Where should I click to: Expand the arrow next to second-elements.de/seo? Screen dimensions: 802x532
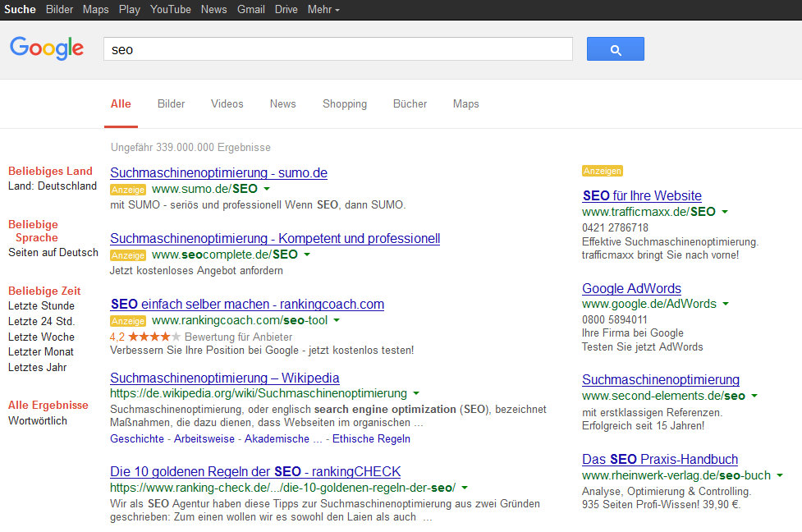pyautogui.click(x=754, y=396)
